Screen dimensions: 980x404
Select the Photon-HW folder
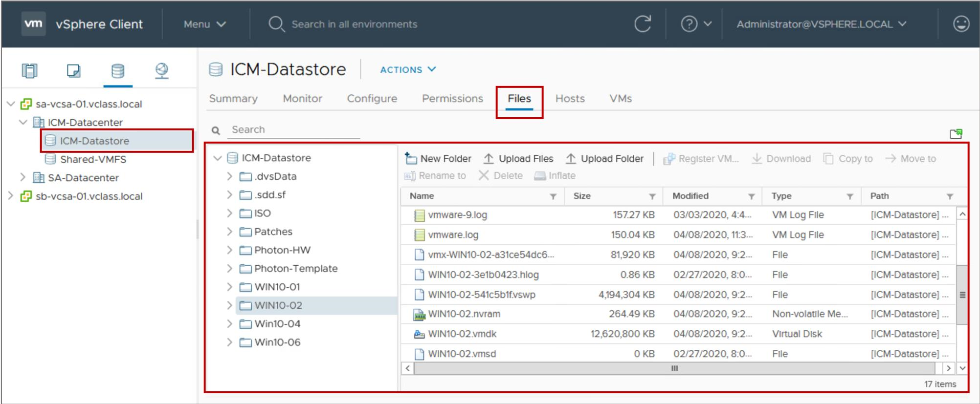point(282,250)
